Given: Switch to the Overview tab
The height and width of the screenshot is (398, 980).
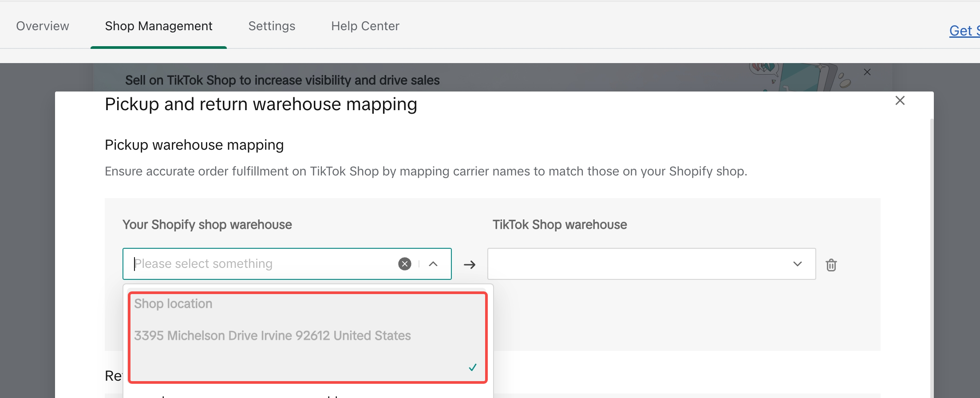Looking at the screenshot, I should tap(43, 26).
